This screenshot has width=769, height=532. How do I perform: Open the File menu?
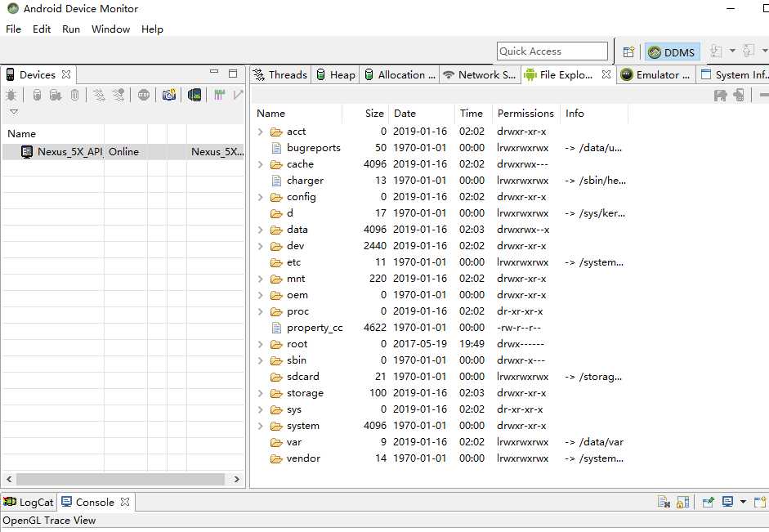(x=13, y=29)
